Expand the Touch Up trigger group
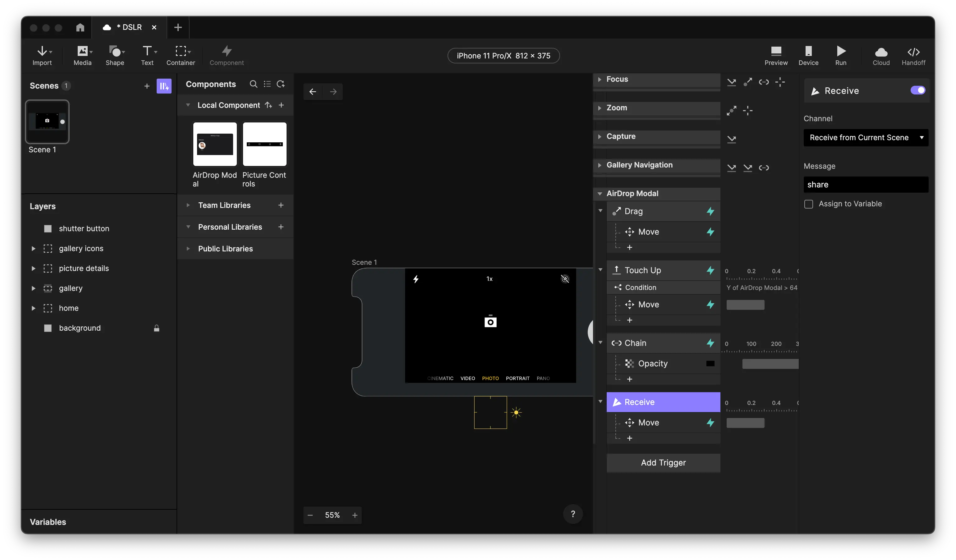 tap(600, 270)
